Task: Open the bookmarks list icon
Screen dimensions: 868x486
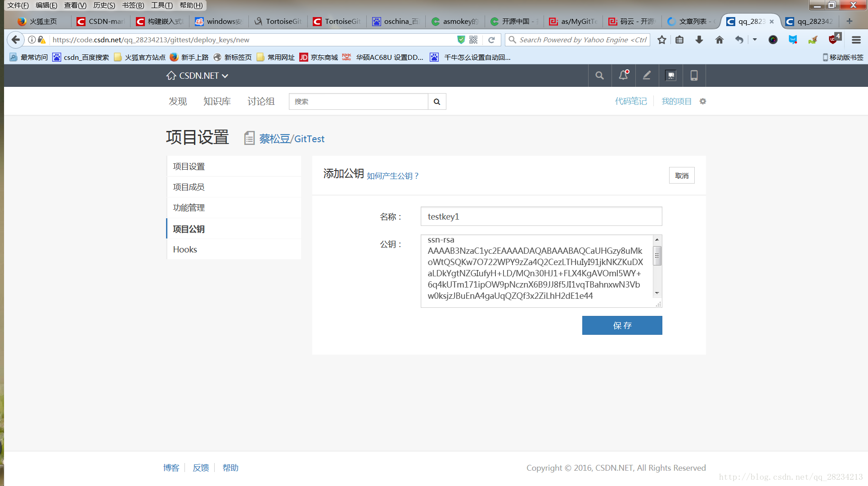Action: click(x=679, y=40)
